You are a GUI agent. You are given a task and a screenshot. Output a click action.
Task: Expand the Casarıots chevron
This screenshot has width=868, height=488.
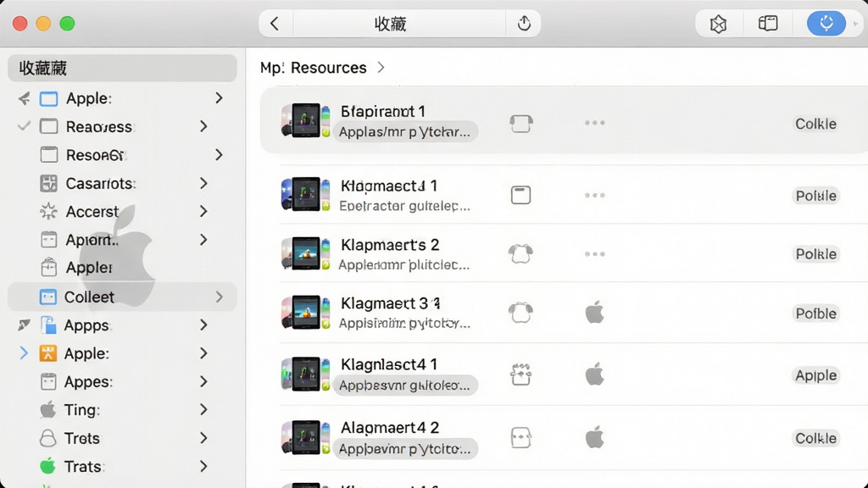[203, 183]
